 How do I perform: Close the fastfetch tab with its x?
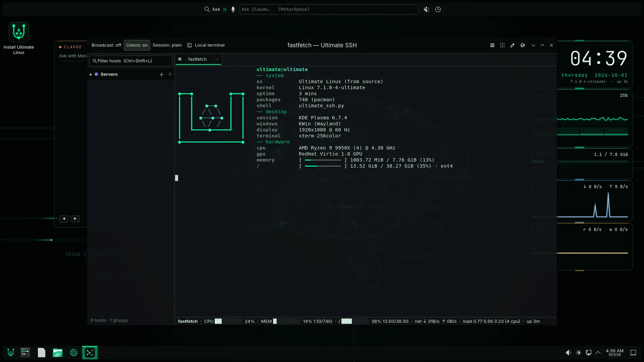click(x=217, y=59)
